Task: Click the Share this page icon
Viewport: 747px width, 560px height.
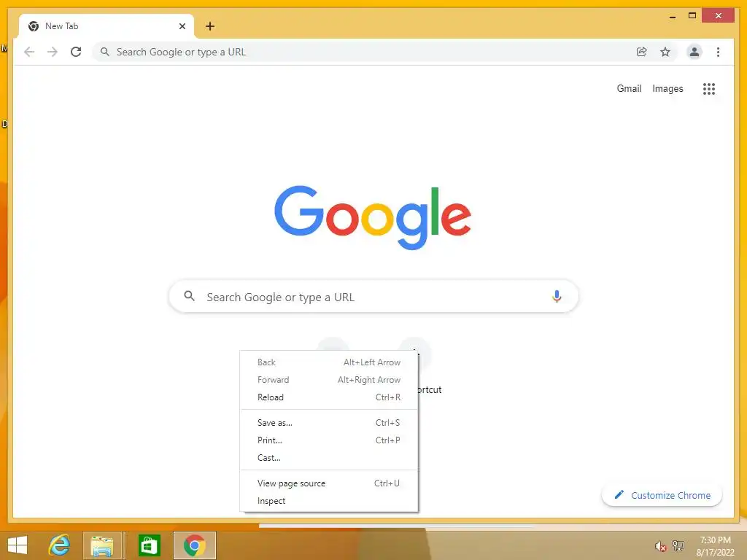Action: tap(642, 52)
